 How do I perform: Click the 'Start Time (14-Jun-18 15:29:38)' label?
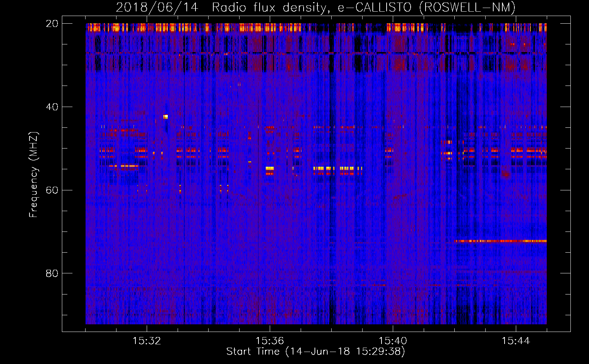tap(316, 352)
